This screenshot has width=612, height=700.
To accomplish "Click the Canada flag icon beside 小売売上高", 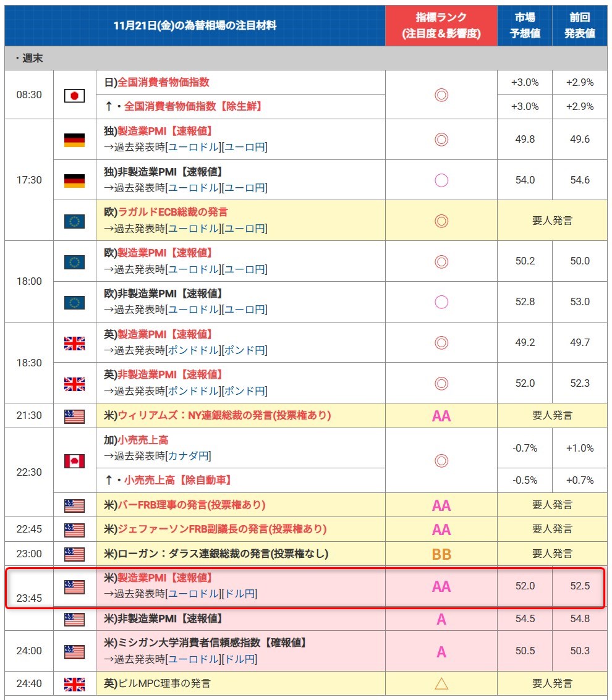I will (x=74, y=461).
